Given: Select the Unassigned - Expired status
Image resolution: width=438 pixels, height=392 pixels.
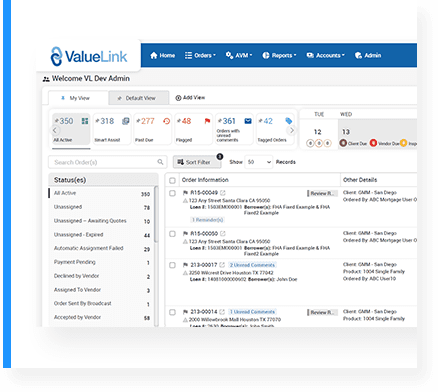Looking at the screenshot, I should point(79,235).
